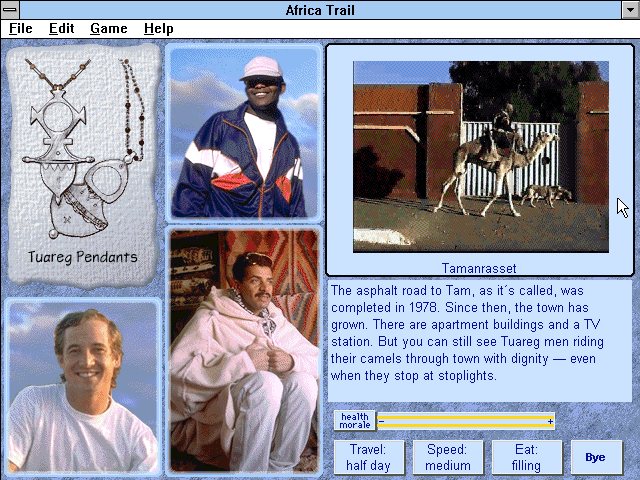Click the asphalt road description text
Viewport: 640px width, 480px height.
pyautogui.click(x=467, y=333)
